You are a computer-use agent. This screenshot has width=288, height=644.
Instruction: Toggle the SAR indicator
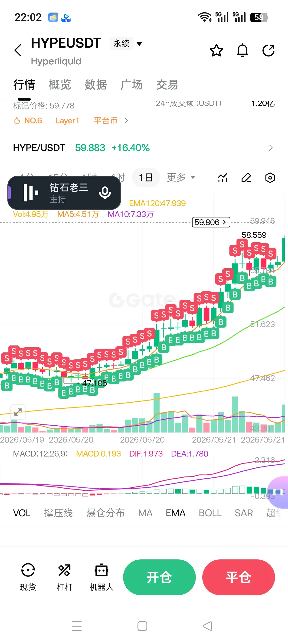pyautogui.click(x=244, y=513)
